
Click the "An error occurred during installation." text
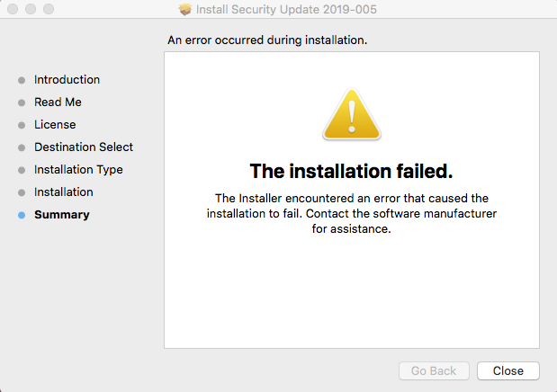[x=267, y=40]
